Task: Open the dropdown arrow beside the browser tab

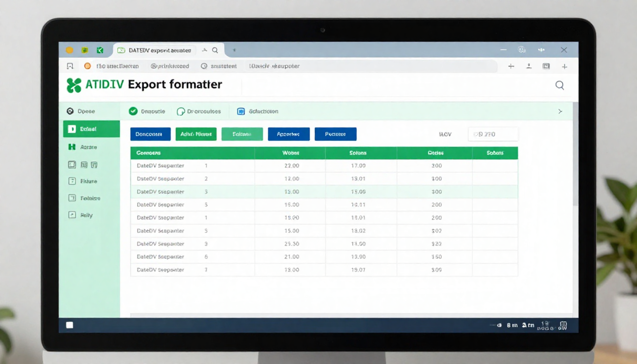Action: [204, 50]
